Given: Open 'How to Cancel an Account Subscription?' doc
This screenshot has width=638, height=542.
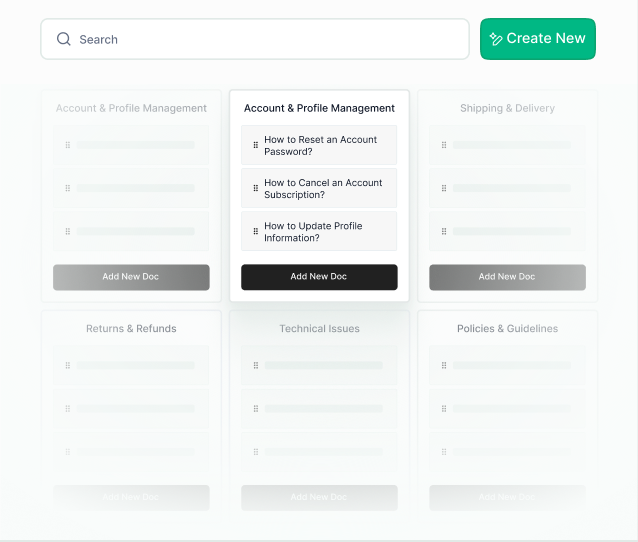Looking at the screenshot, I should [319, 188].
